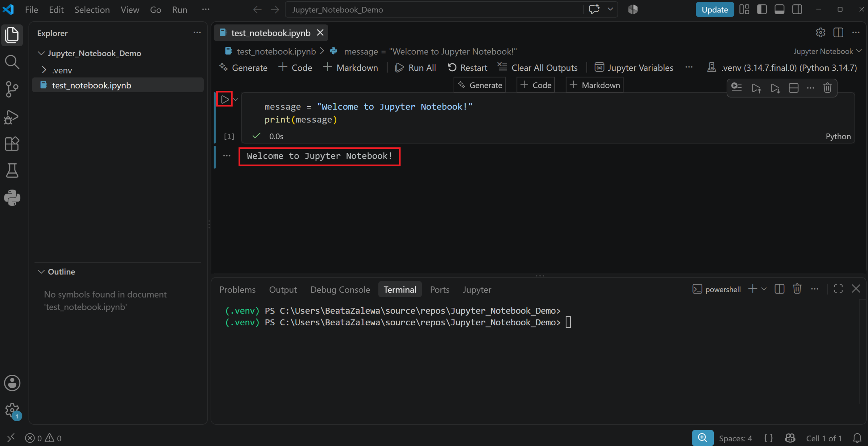Screen dimensions: 868x446
Task: Open the Accounts icon
Action: (12, 383)
